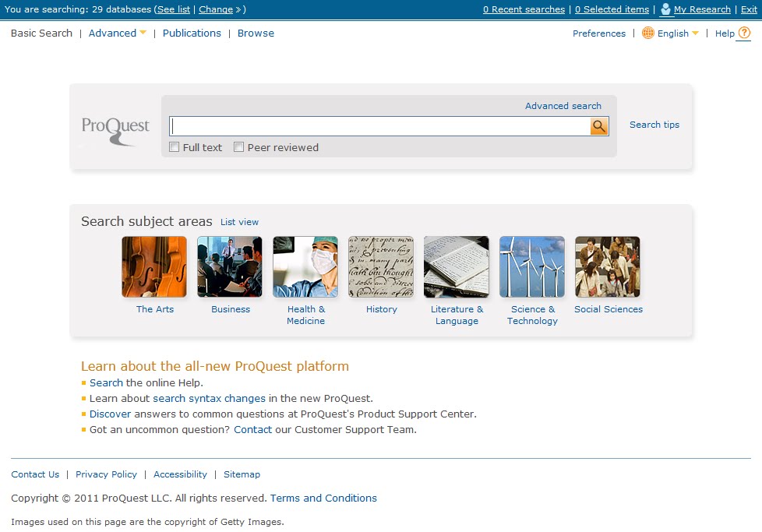
Task: Click the Exit link
Action: (x=749, y=9)
